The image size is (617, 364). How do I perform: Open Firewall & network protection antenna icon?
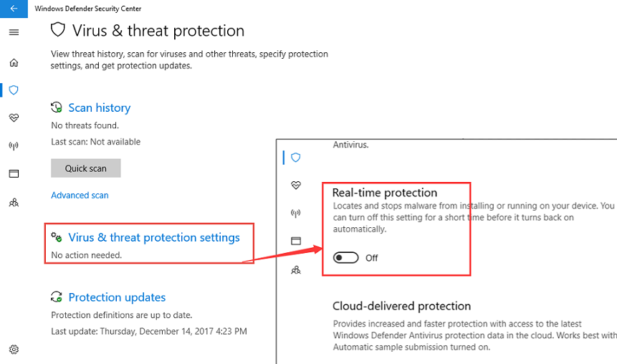tap(14, 146)
